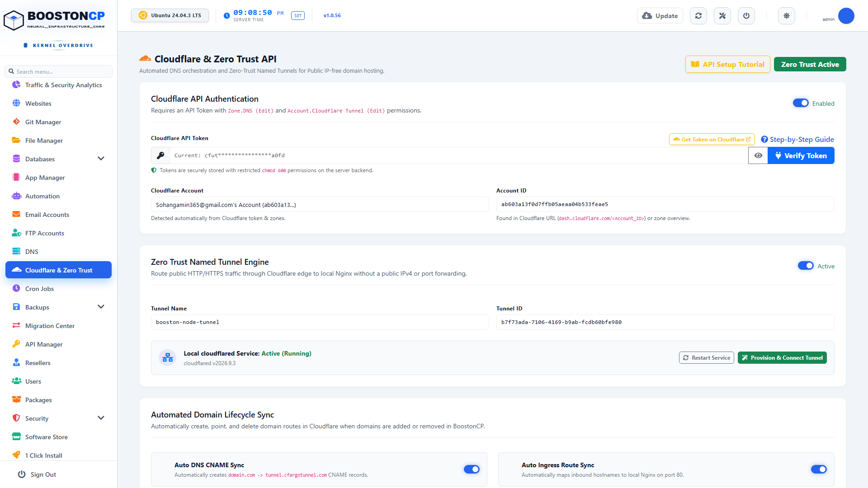The height and width of the screenshot is (488, 868).
Task: Toggle theme with the sun icon
Action: 787,16
